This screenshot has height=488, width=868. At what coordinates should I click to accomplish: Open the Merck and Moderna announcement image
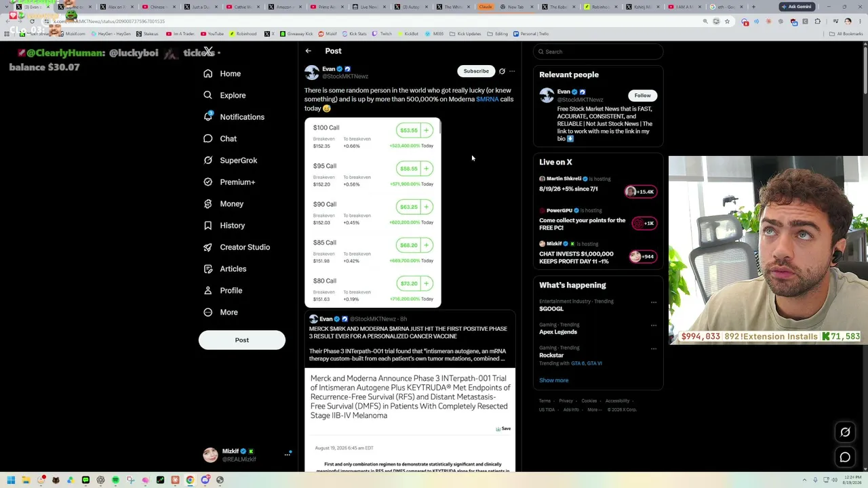pos(410,419)
